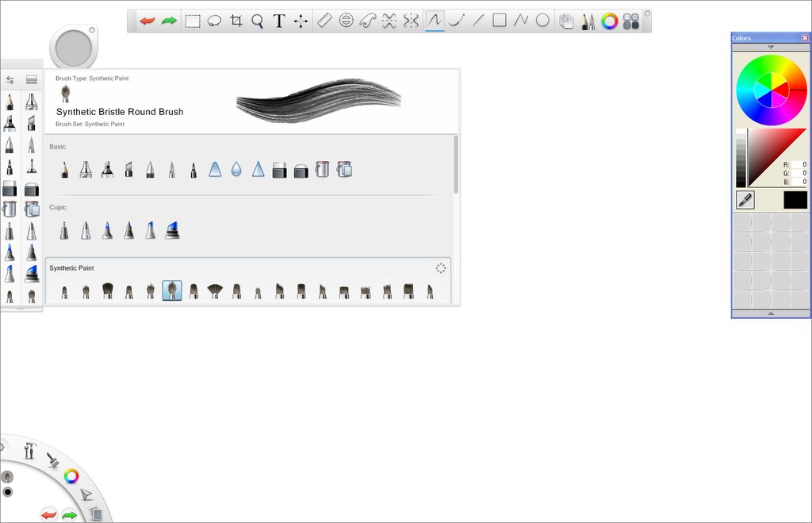
Task: Open the lagoon Brushes menu (paintbrush icon)
Action: [52, 460]
